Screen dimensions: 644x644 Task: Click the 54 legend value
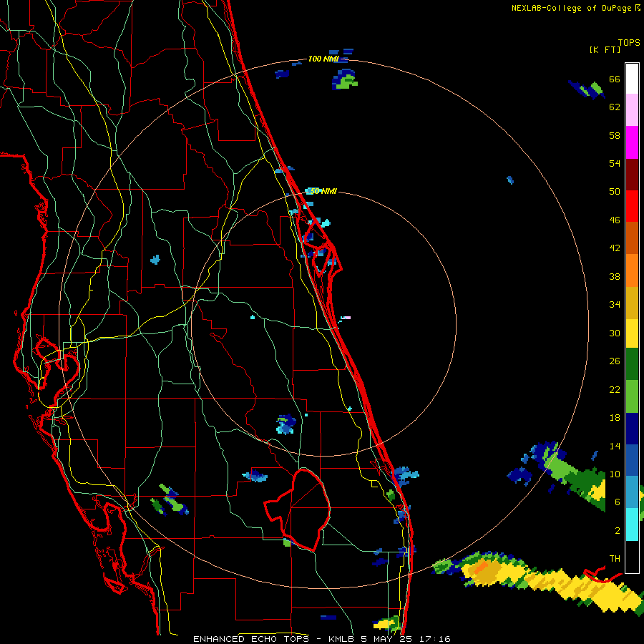[615, 163]
